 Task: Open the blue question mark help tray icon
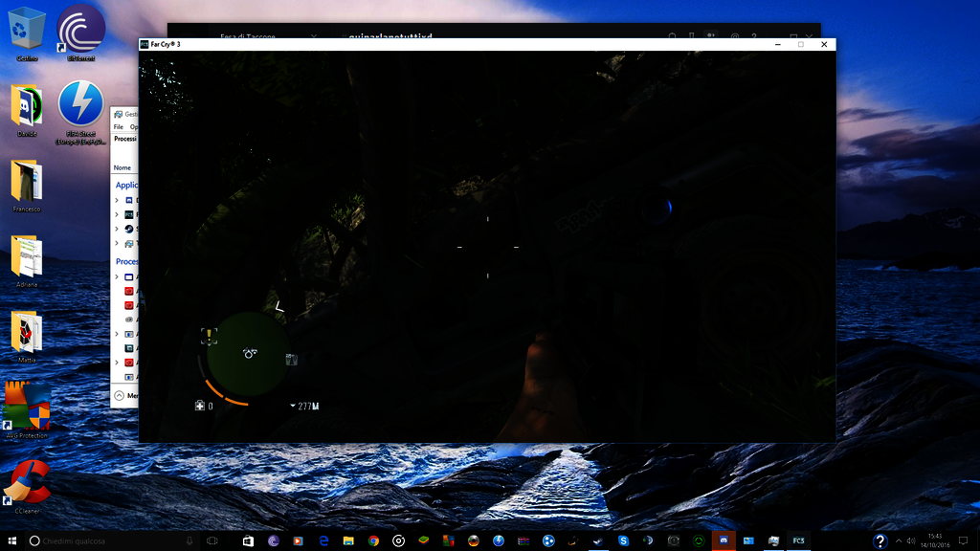point(880,541)
